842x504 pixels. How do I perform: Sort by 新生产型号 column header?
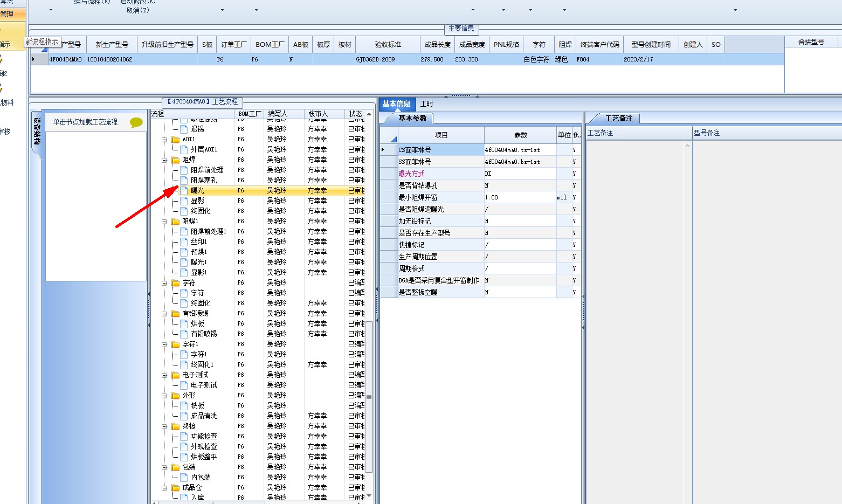click(112, 45)
